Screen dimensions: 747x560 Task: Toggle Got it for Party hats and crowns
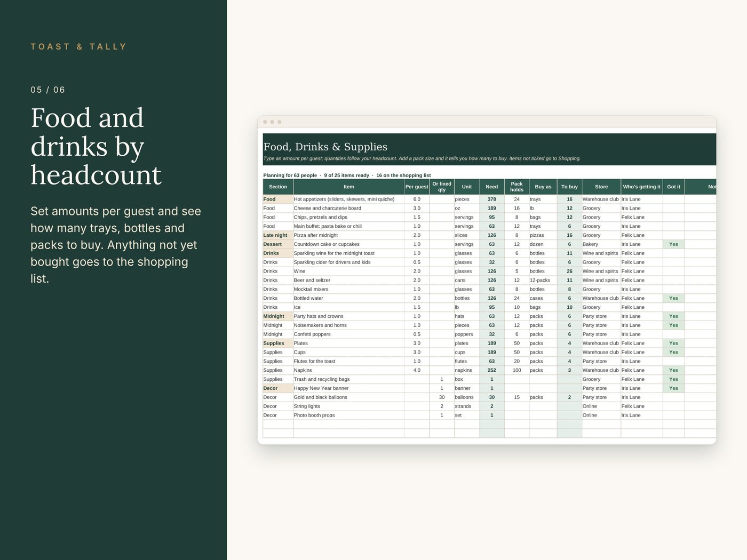pyautogui.click(x=673, y=316)
